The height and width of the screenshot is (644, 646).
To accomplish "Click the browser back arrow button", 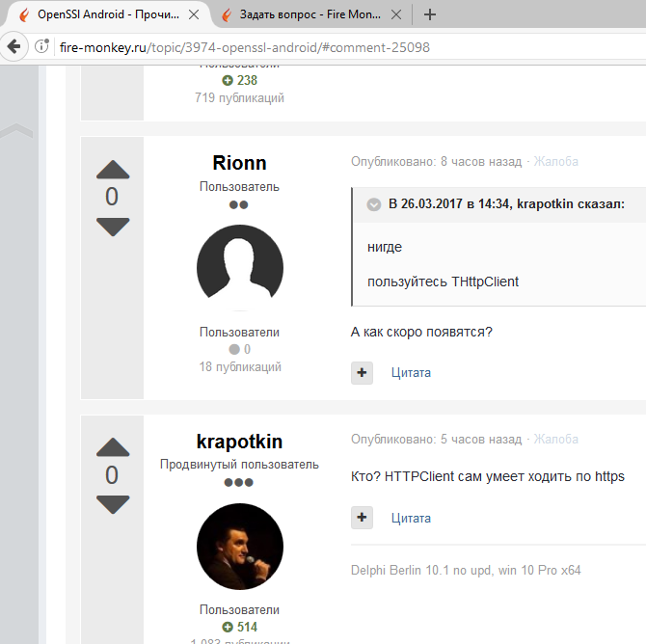I will tap(14, 46).
